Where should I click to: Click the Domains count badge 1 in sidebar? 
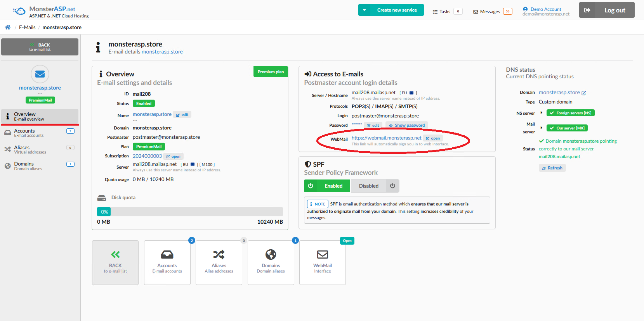tap(70, 164)
